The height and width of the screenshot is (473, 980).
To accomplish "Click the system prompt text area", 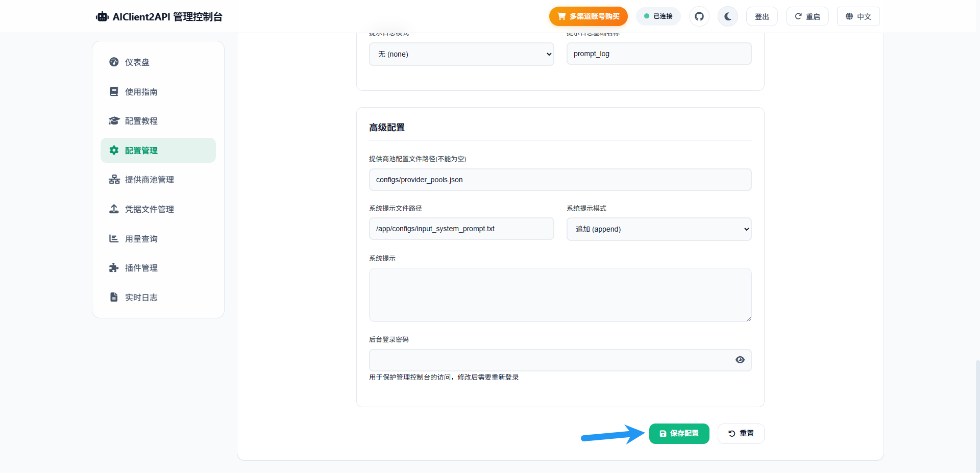I will point(560,295).
